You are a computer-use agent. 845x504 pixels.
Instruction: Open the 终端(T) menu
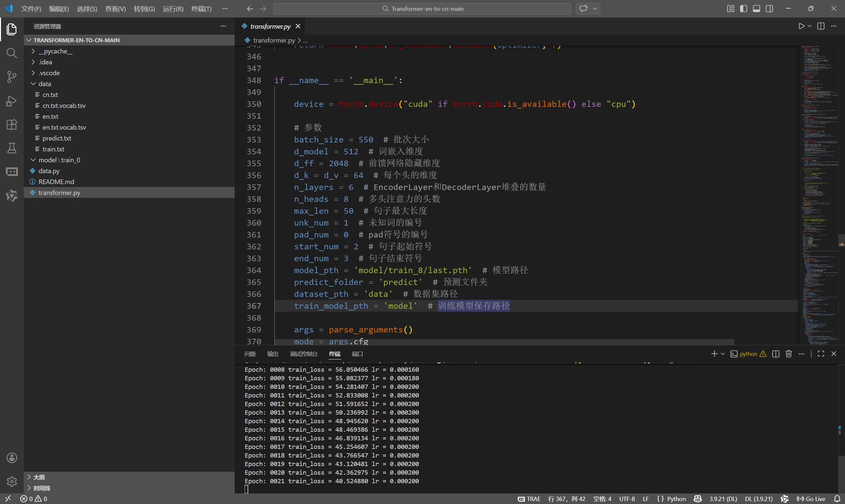tap(201, 9)
